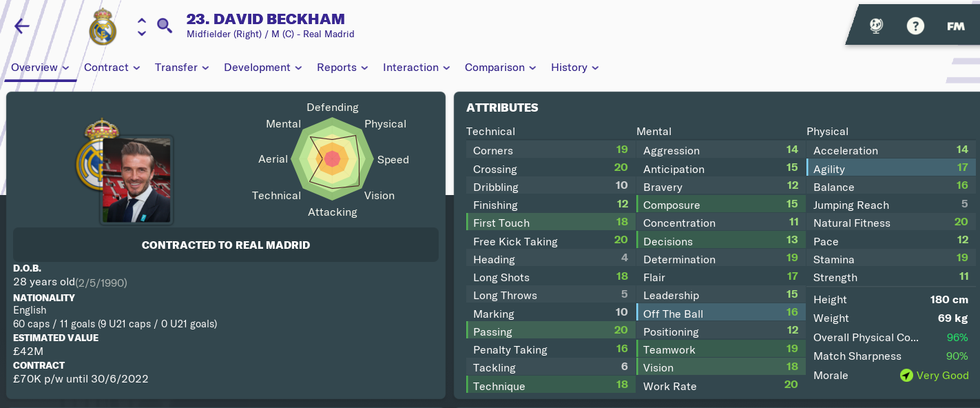Open the Reports tab
Viewport: 980px width, 408px height.
pos(342,68)
